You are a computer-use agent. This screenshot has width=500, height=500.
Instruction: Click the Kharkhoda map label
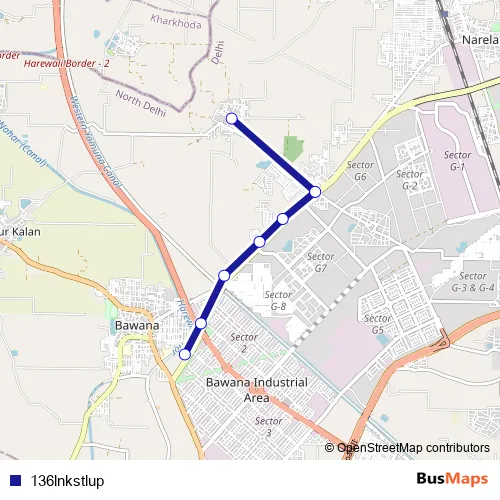tap(176, 22)
